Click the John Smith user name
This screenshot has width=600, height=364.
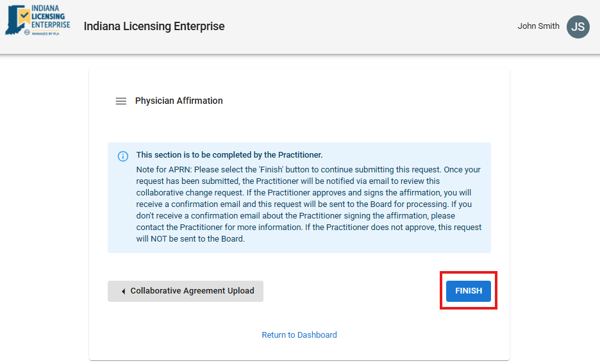538,27
